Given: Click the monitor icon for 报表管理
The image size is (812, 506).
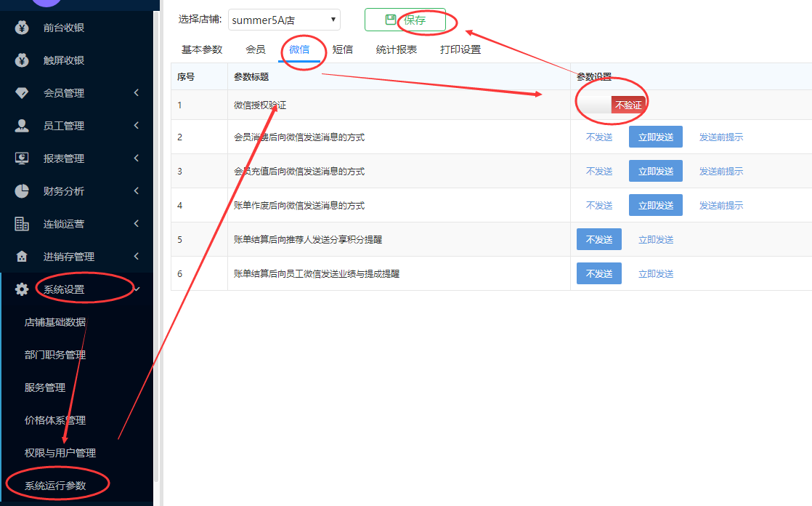Looking at the screenshot, I should pyautogui.click(x=22, y=158).
